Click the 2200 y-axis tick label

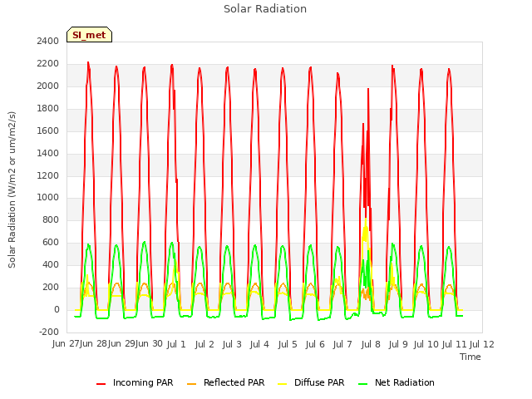(x=48, y=64)
